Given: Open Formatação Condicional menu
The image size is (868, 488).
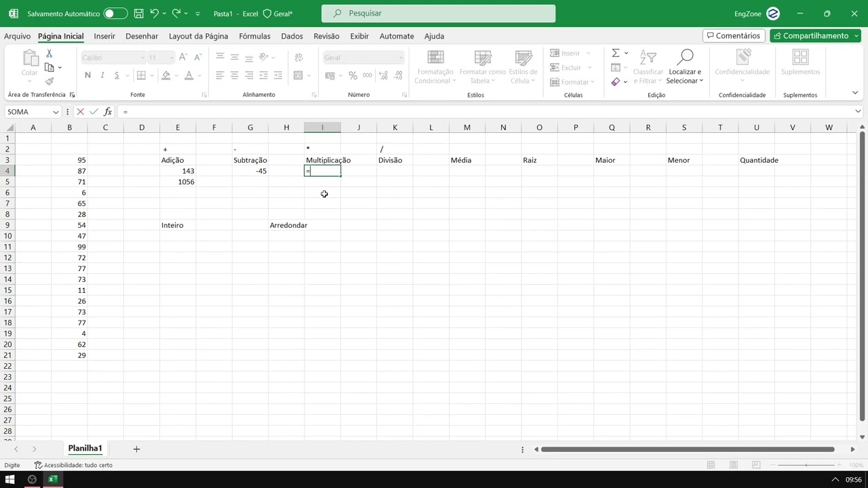Looking at the screenshot, I should click(x=435, y=67).
